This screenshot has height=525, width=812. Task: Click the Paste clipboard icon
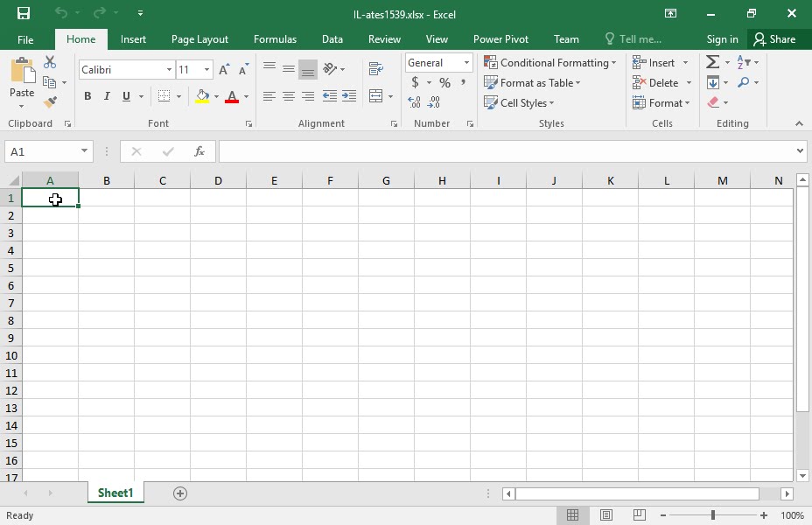click(23, 70)
